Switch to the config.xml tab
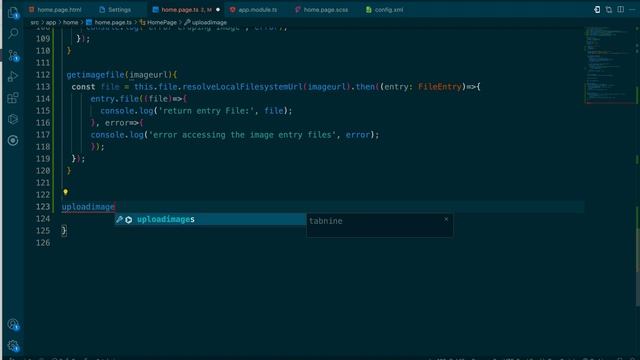 [385, 9]
